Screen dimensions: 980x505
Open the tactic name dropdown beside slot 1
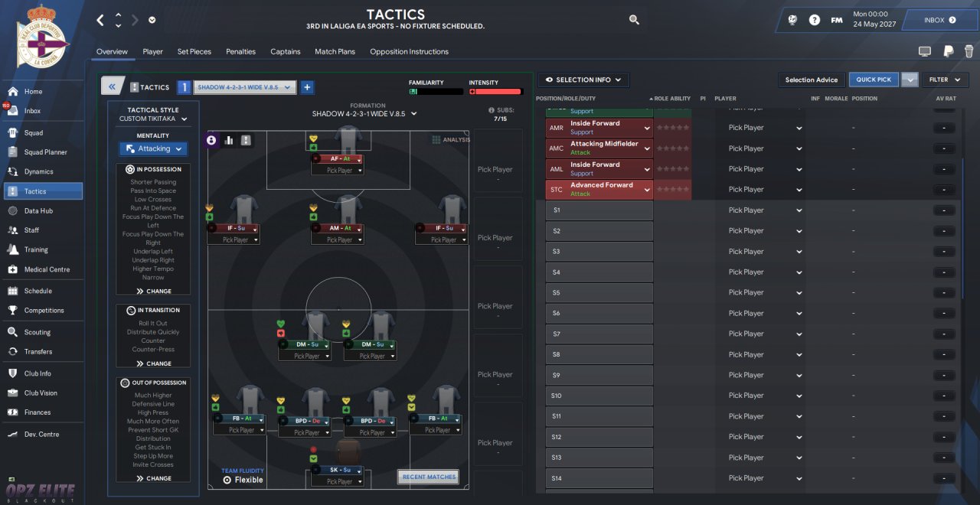(244, 87)
